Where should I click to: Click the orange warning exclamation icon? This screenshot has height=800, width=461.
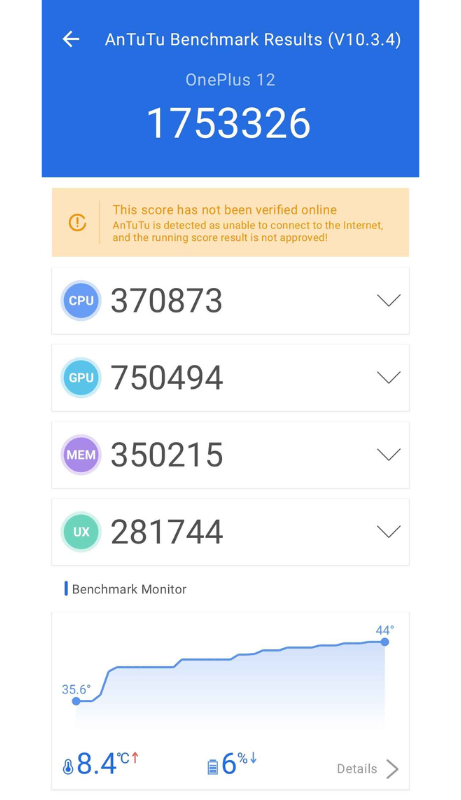pos(78,222)
